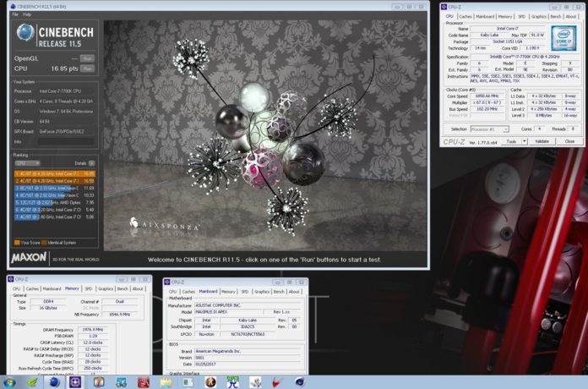The height and width of the screenshot is (389, 588).
Task: Run the CPU benchmark in Cinebench
Action: 87,68
